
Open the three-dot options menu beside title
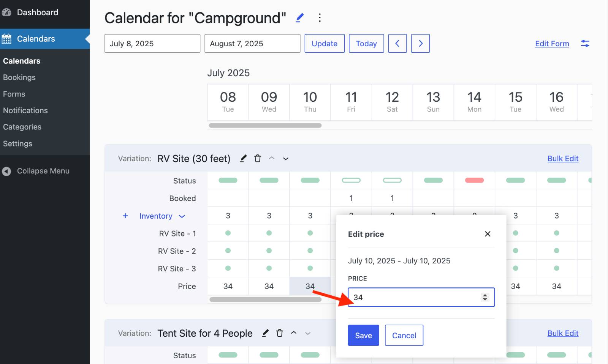pyautogui.click(x=320, y=18)
